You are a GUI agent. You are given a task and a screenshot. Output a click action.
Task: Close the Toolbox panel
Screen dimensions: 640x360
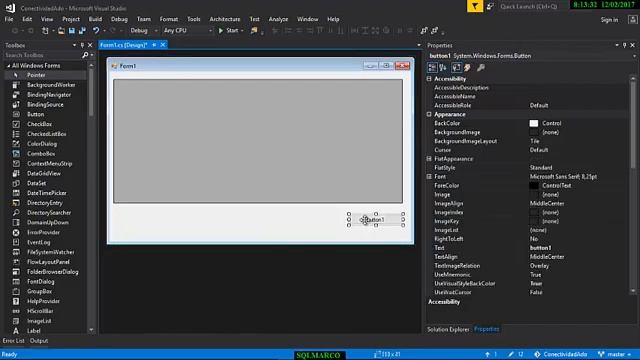pyautogui.click(x=90, y=45)
